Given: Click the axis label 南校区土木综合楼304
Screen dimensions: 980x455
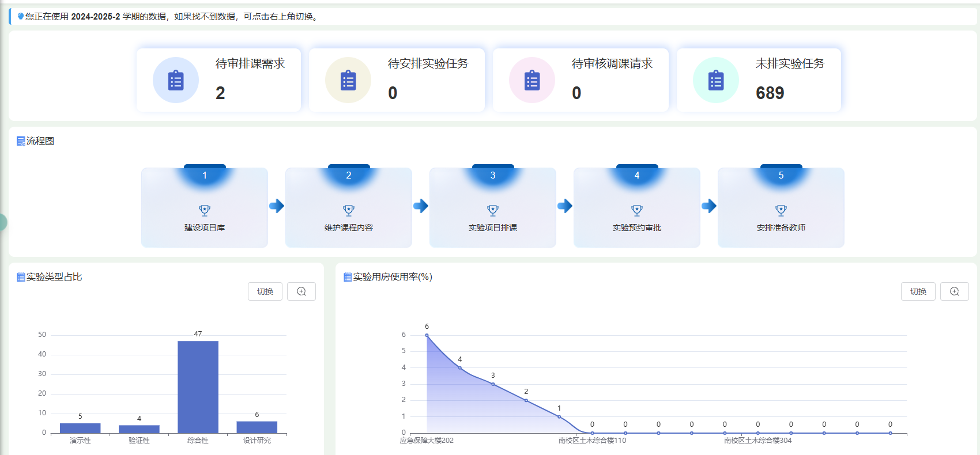Looking at the screenshot, I should tap(758, 441).
